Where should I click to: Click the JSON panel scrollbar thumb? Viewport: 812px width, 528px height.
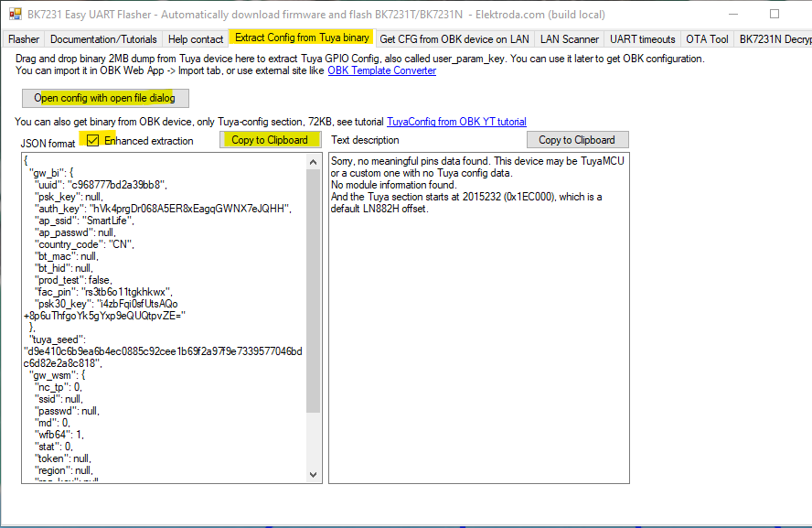(313, 291)
